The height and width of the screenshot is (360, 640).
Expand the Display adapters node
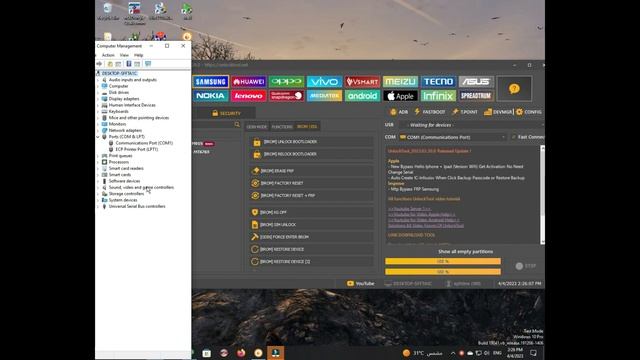click(98, 99)
